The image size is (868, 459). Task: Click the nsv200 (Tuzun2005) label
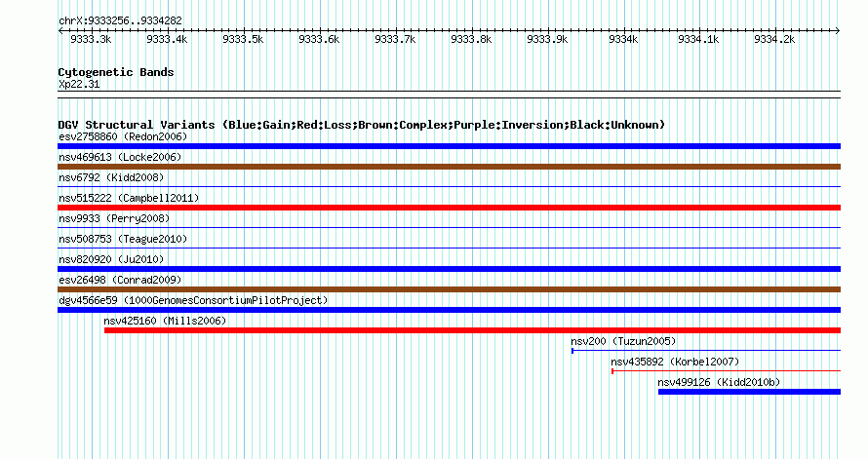[623, 341]
